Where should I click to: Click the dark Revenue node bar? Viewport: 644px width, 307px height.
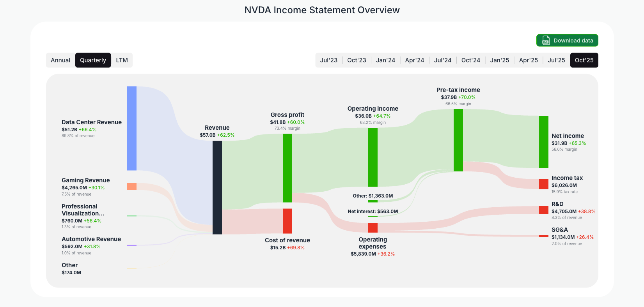[217, 187]
